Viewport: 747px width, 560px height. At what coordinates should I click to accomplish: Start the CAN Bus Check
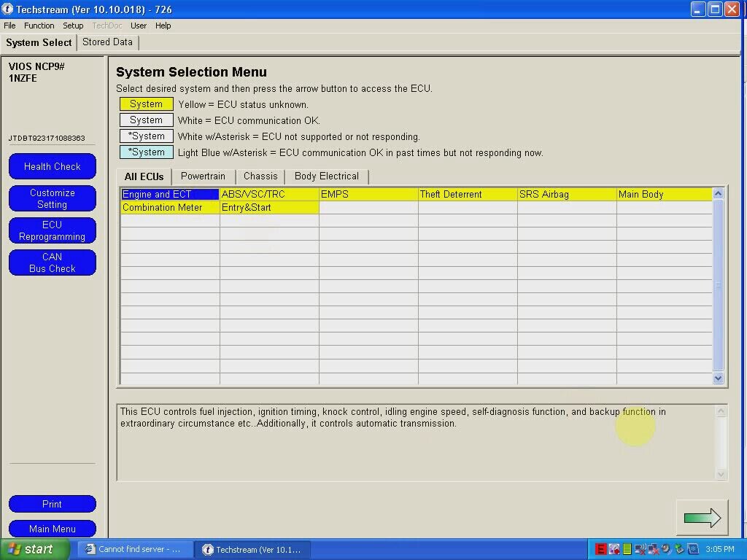click(53, 262)
